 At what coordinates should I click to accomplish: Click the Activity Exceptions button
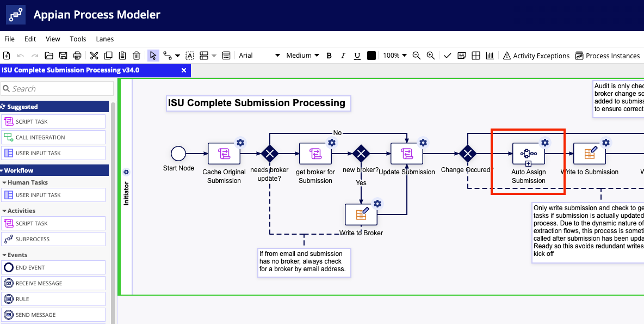[536, 56]
